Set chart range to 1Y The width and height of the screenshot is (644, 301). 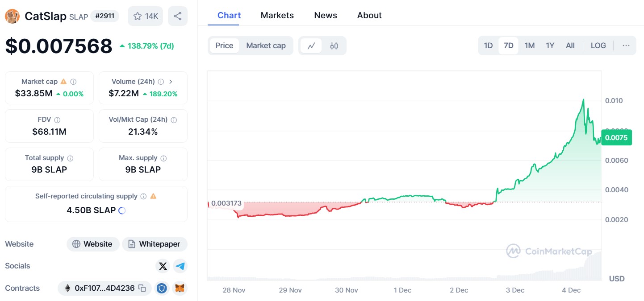point(550,45)
